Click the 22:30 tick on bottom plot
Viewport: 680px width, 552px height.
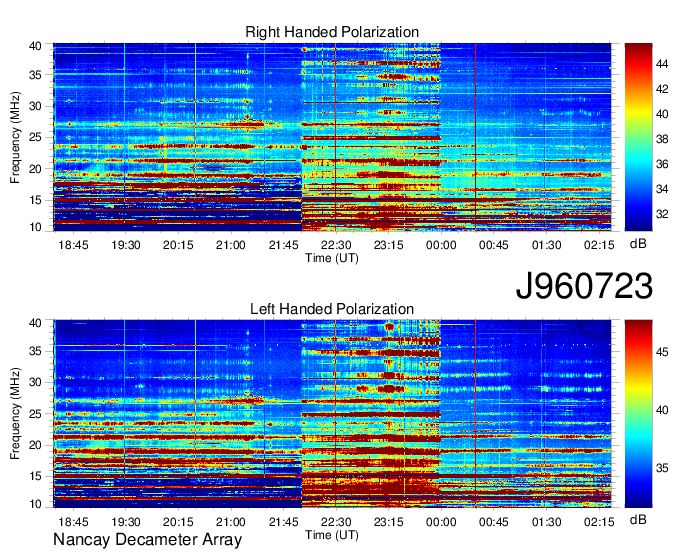(336, 522)
